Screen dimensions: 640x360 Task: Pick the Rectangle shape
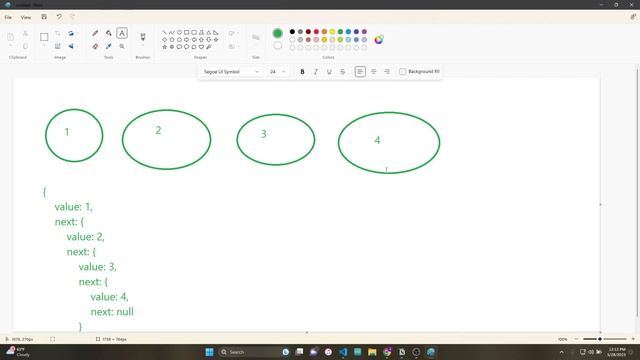(187, 32)
